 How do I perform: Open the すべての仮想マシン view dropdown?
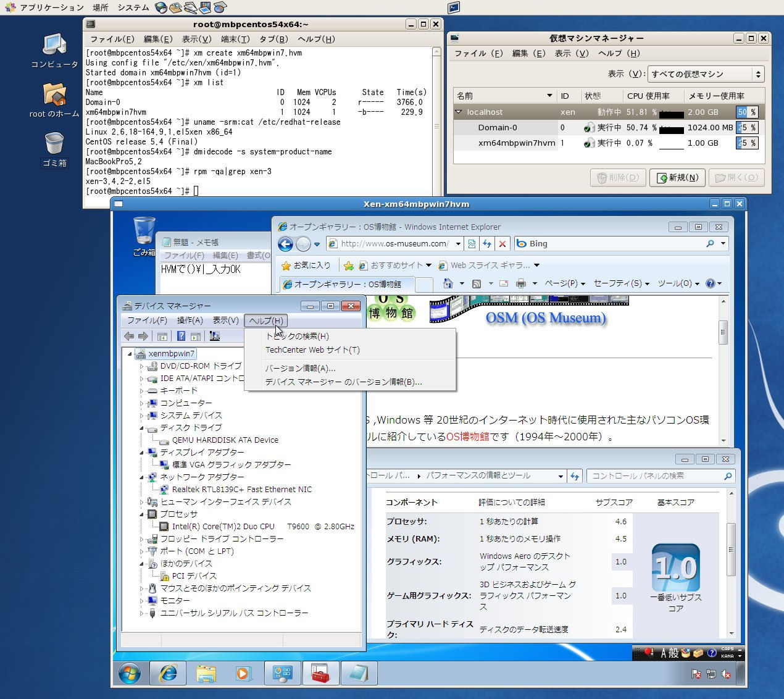coord(706,74)
